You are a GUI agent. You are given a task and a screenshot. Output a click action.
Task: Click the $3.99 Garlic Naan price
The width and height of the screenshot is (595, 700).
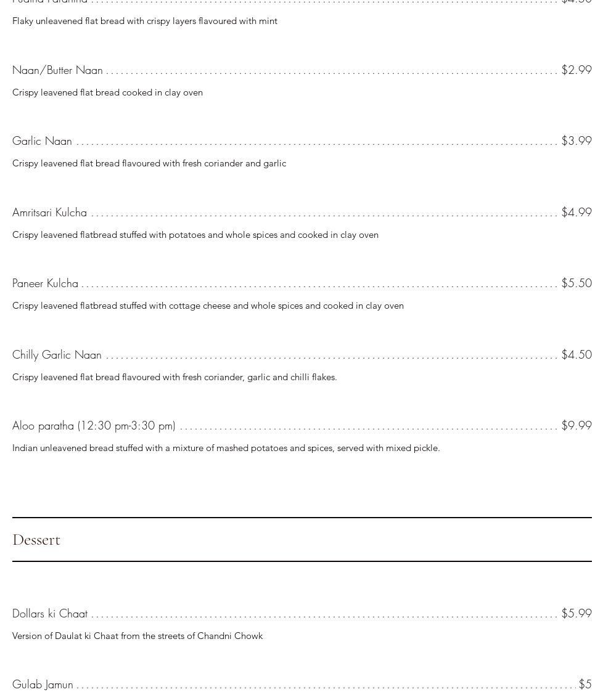click(x=576, y=141)
